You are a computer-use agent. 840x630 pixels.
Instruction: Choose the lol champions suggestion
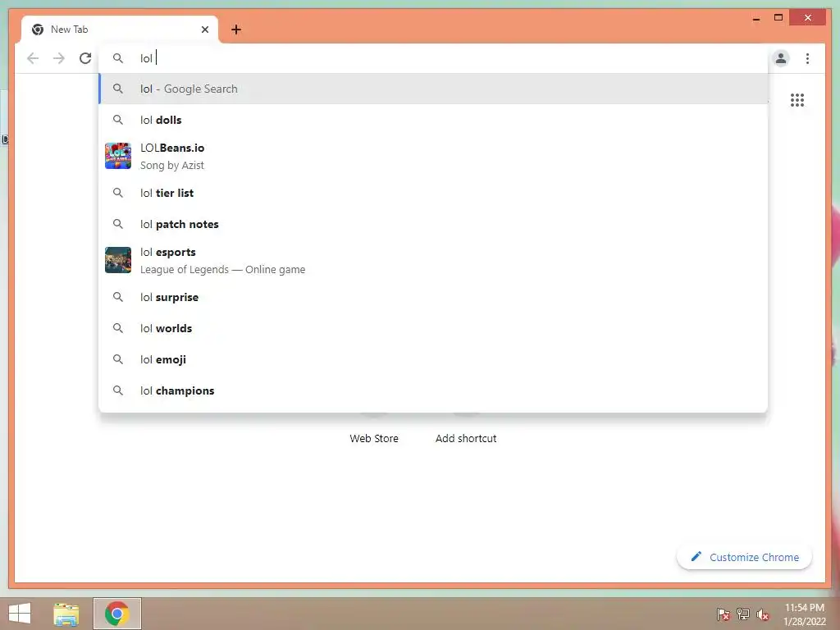click(x=433, y=390)
